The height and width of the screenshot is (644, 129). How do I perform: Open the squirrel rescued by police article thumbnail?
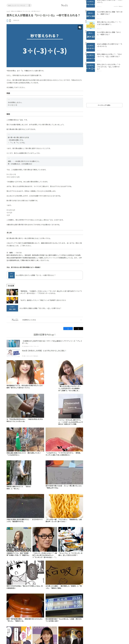coord(19,473)
